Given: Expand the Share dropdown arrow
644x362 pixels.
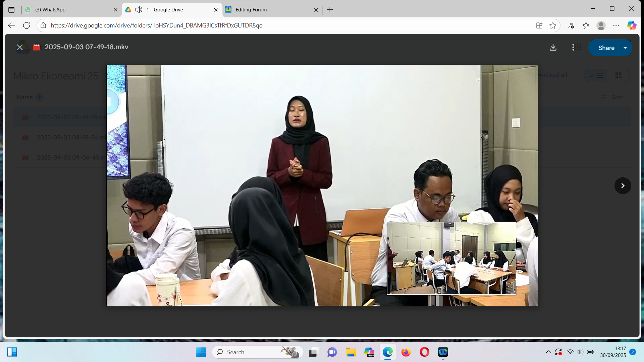Looking at the screenshot, I should tap(625, 48).
